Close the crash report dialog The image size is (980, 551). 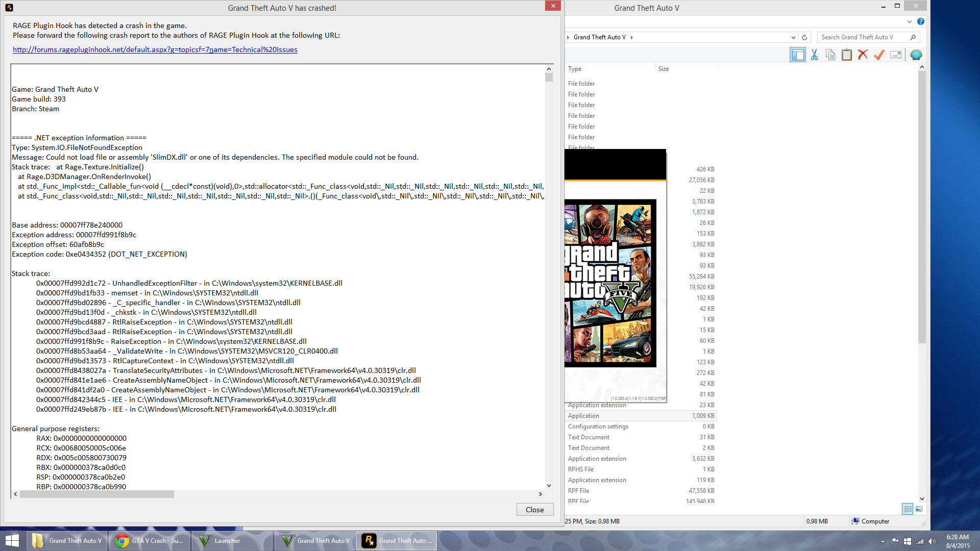point(534,509)
